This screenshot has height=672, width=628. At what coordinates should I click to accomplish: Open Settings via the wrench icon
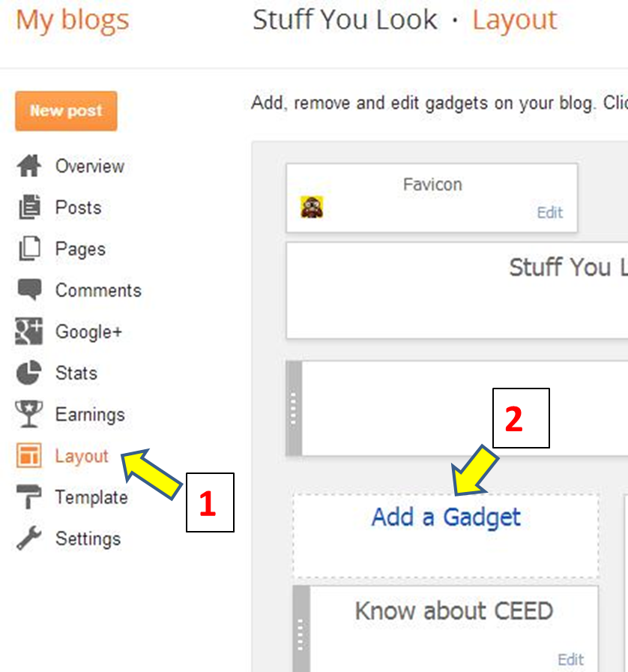click(28, 538)
